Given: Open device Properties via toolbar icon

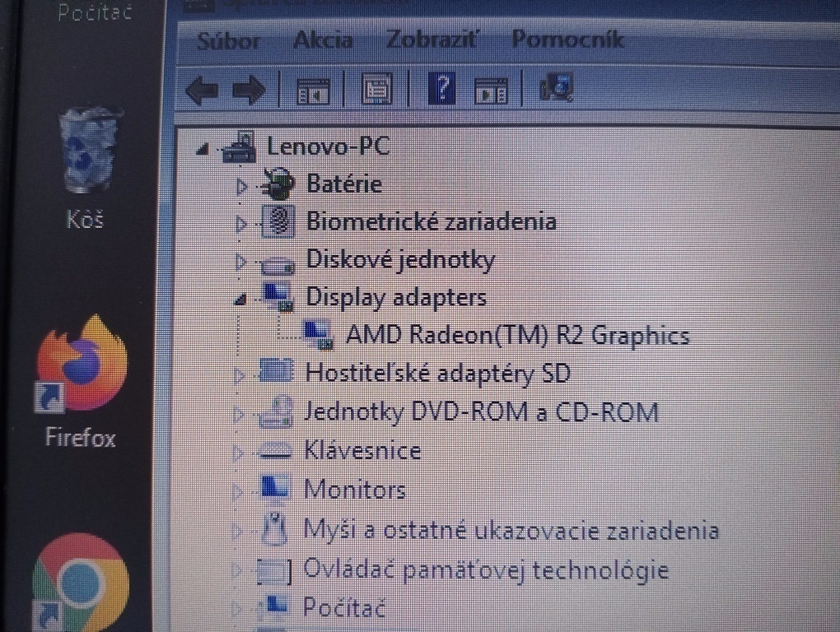Looking at the screenshot, I should 377,91.
